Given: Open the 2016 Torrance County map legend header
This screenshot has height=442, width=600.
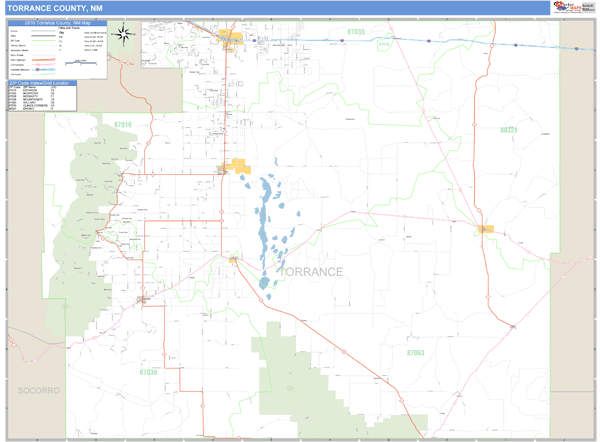Looking at the screenshot, I should pos(58,22).
